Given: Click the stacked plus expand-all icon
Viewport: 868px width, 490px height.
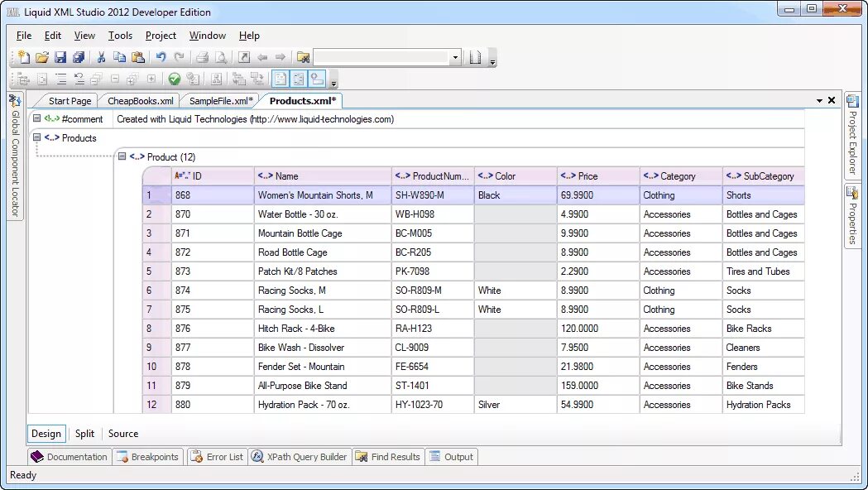Looking at the screenshot, I should (132, 79).
